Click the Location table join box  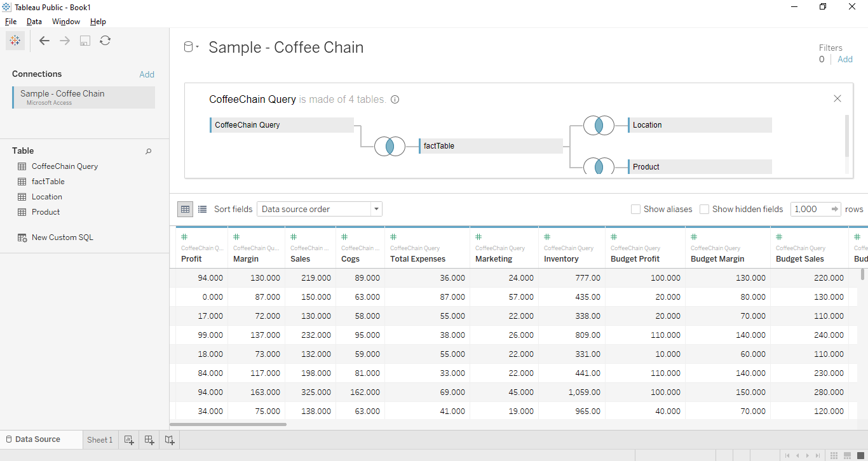700,125
